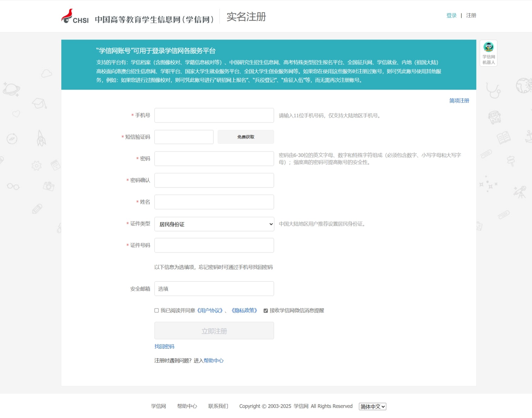Click the 立即注册 button
Screen dimensions: 532x418
click(214, 331)
